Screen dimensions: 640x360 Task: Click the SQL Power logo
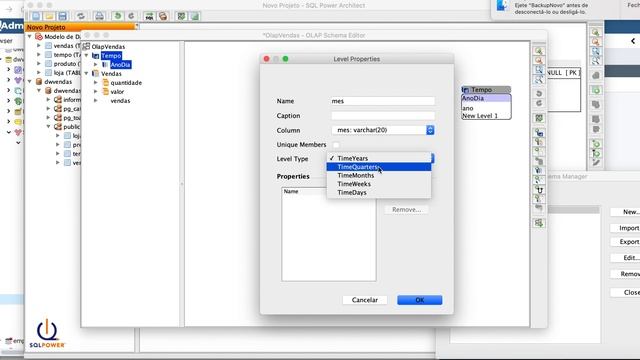tap(47, 333)
